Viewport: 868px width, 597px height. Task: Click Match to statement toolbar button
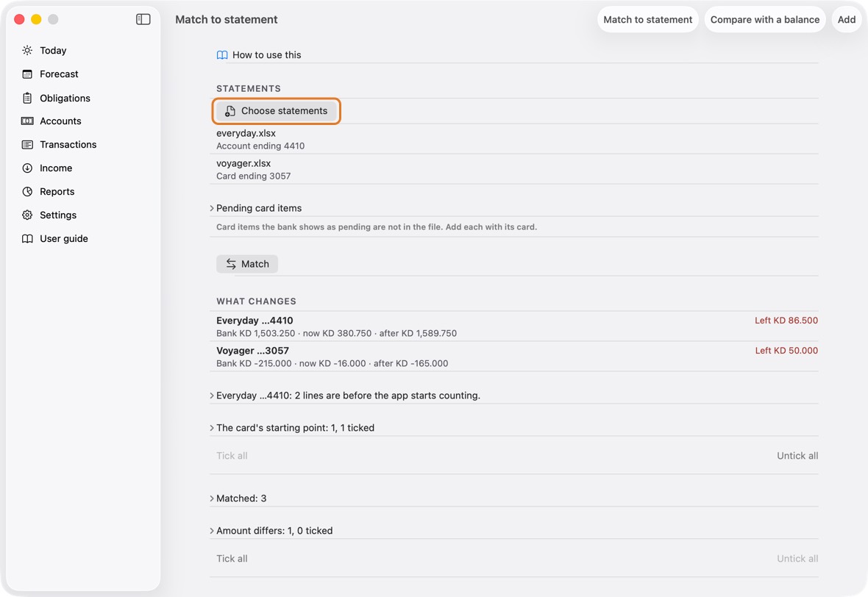pyautogui.click(x=647, y=19)
